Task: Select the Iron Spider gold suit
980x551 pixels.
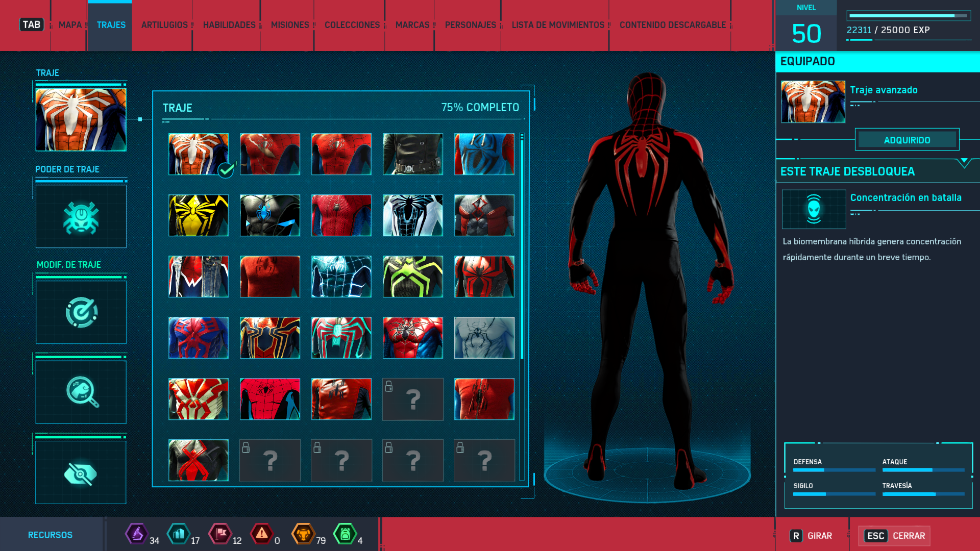Action: click(x=270, y=338)
